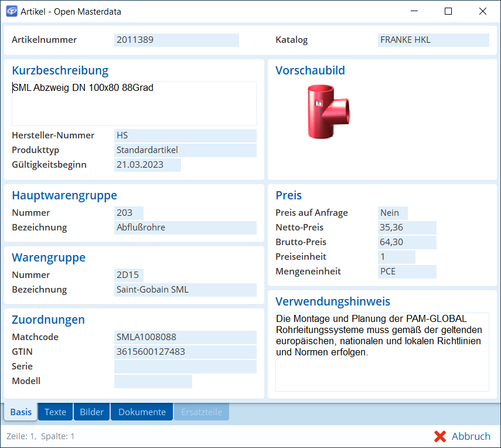This screenshot has width=501, height=448.
Task: Click the Verwendungshinweis text area
Action: click(382, 352)
